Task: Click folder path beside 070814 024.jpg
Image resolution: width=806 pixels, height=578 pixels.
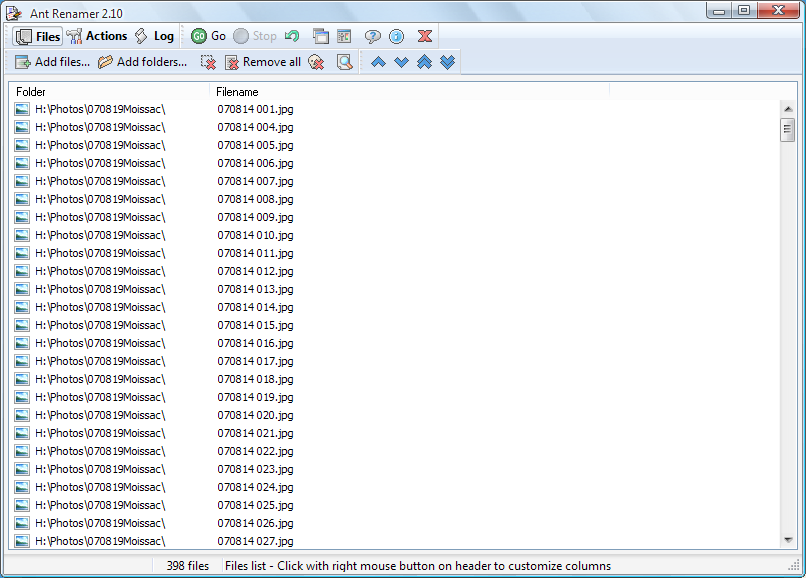Action: pyautogui.click(x=100, y=487)
